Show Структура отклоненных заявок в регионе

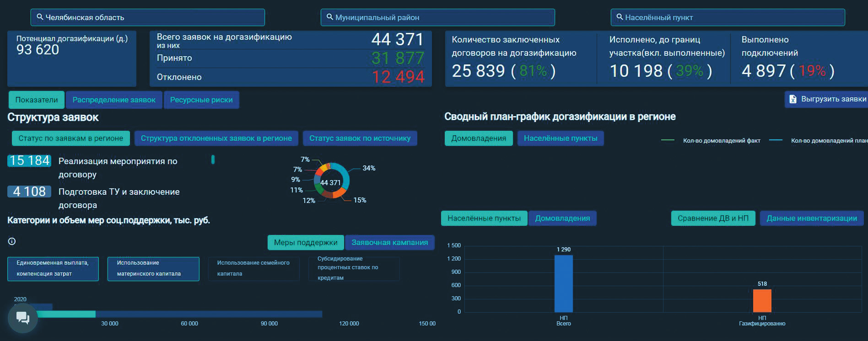pos(216,138)
